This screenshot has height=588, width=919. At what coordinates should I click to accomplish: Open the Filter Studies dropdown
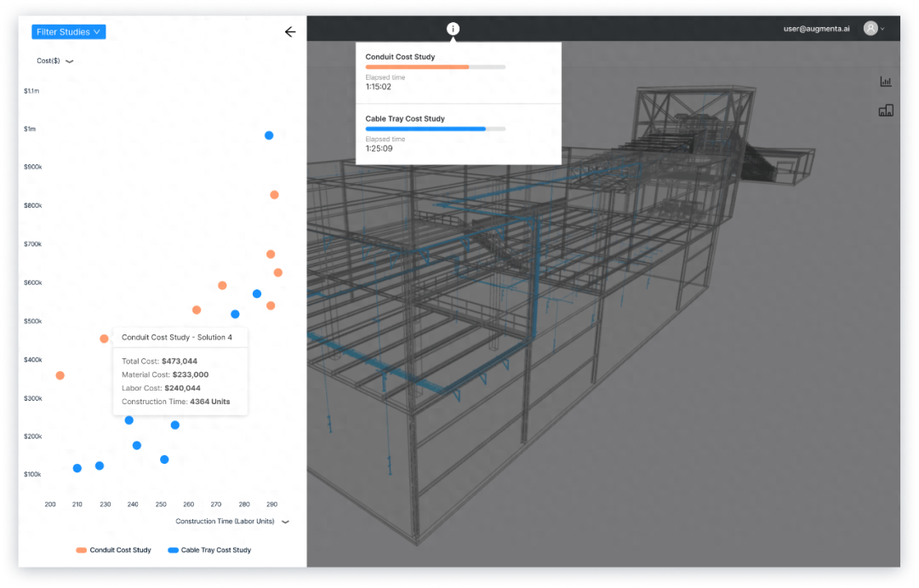[69, 31]
